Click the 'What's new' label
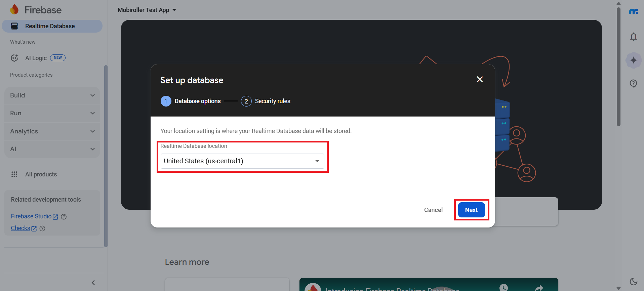 click(23, 42)
